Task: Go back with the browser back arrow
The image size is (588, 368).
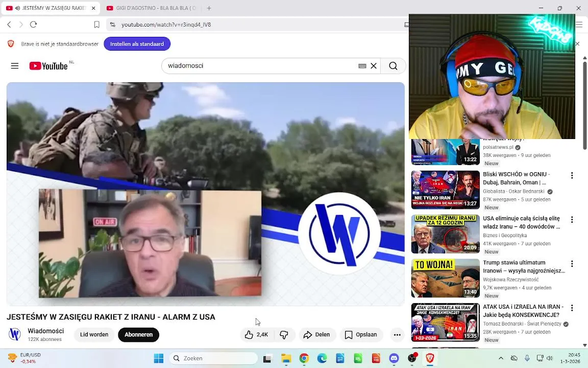Action: coord(9,25)
